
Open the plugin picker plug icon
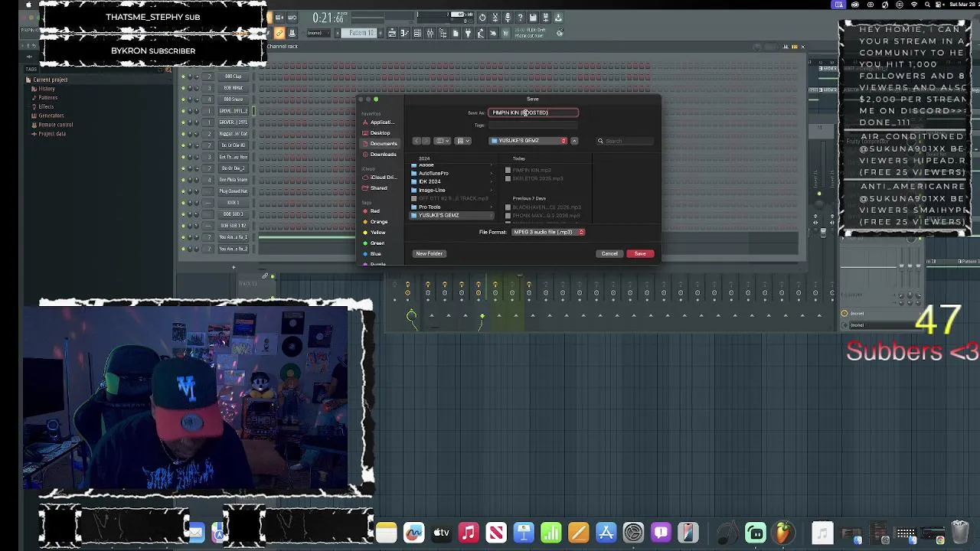click(468, 33)
